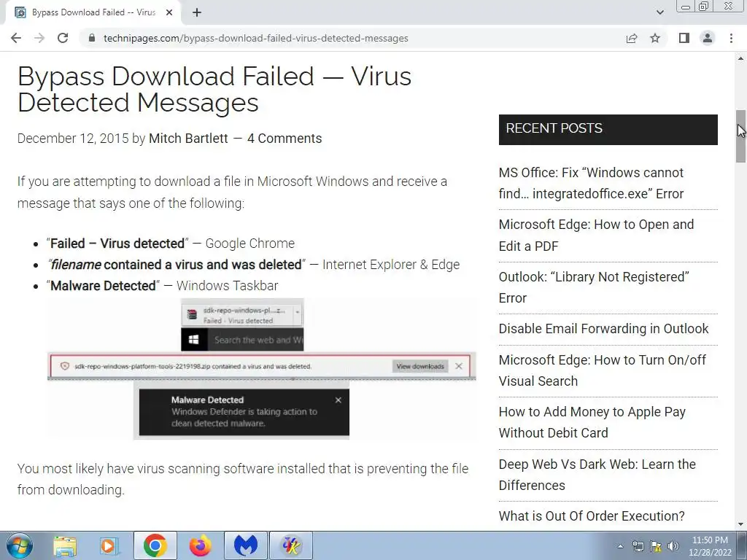747x560 pixels.
Task: Switch to Chrome in taskbar
Action: click(x=155, y=545)
